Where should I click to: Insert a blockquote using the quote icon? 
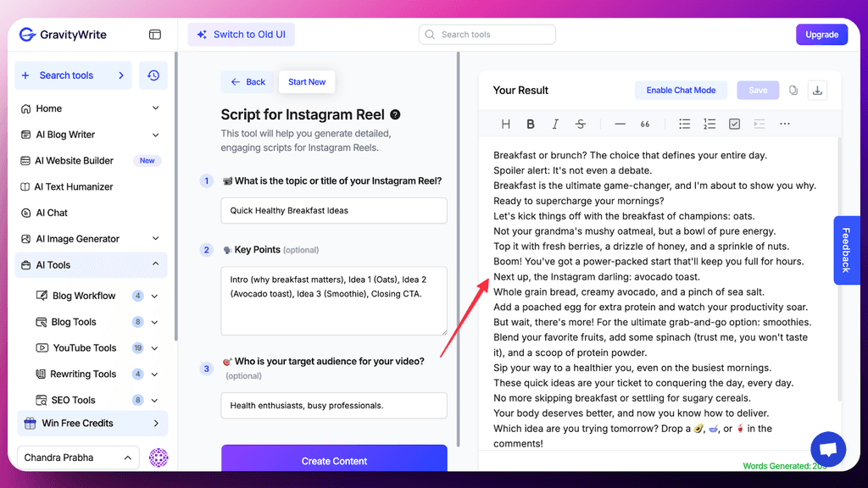(x=645, y=124)
